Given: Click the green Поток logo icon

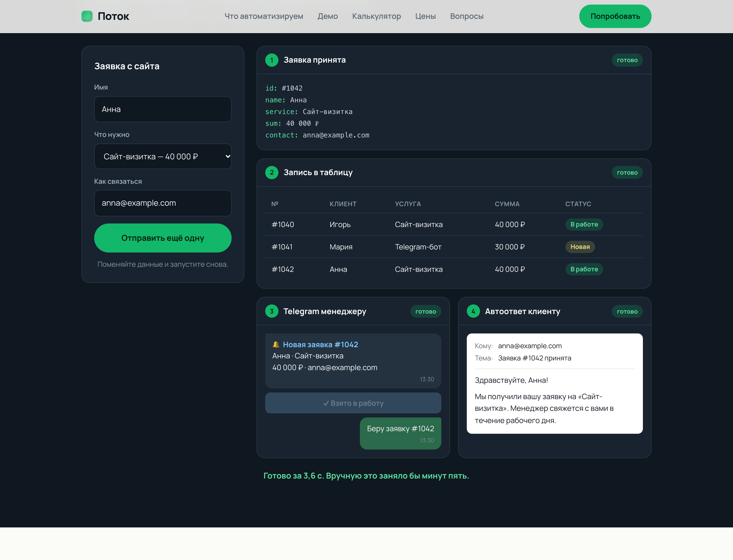Looking at the screenshot, I should (x=87, y=16).
